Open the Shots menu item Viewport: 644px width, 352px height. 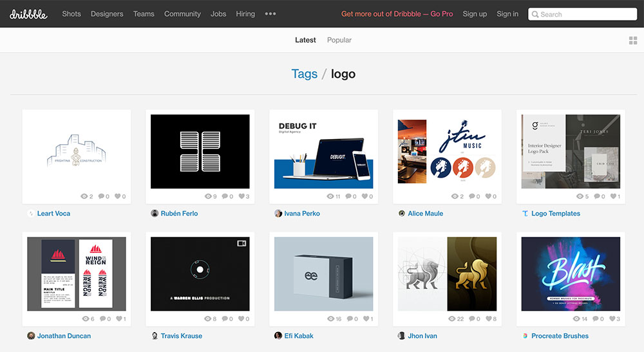pyautogui.click(x=71, y=14)
